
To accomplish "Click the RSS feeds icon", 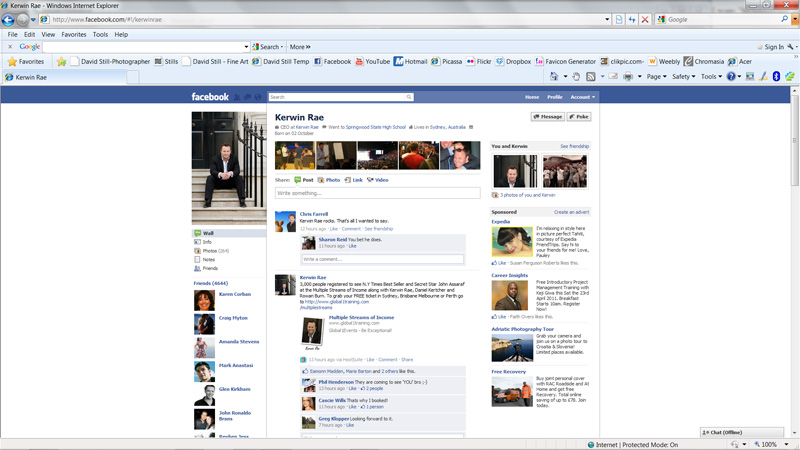I will coord(591,77).
